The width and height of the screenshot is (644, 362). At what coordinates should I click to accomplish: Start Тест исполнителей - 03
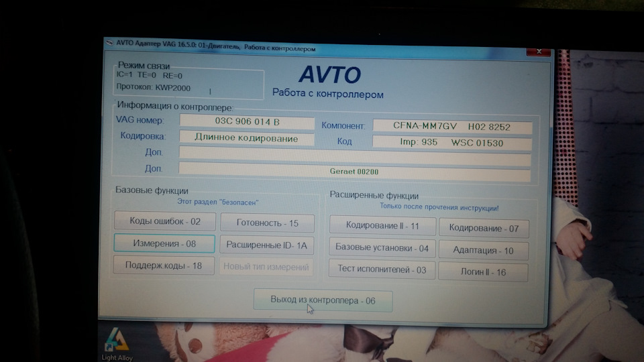[x=382, y=269]
